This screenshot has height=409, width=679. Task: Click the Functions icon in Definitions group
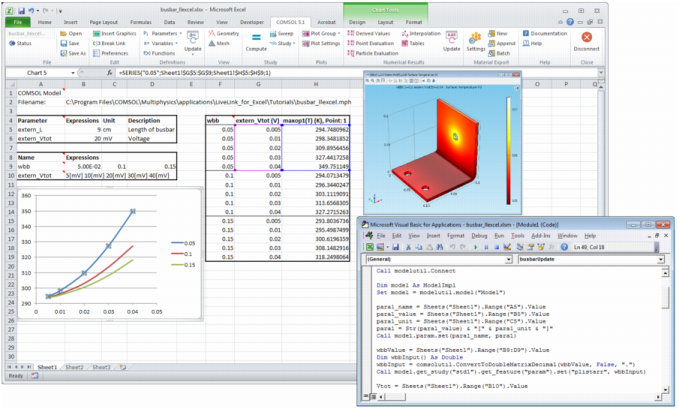coord(147,53)
